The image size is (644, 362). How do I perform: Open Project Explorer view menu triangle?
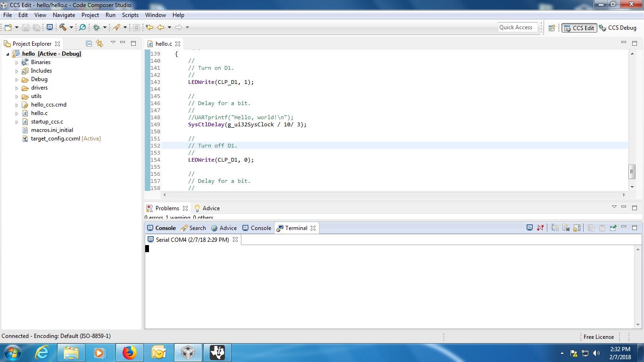[113, 43]
